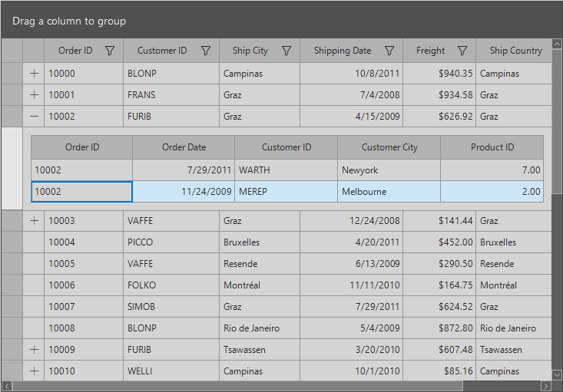Select the Tsawassen ship city cell

pyautogui.click(x=260, y=350)
